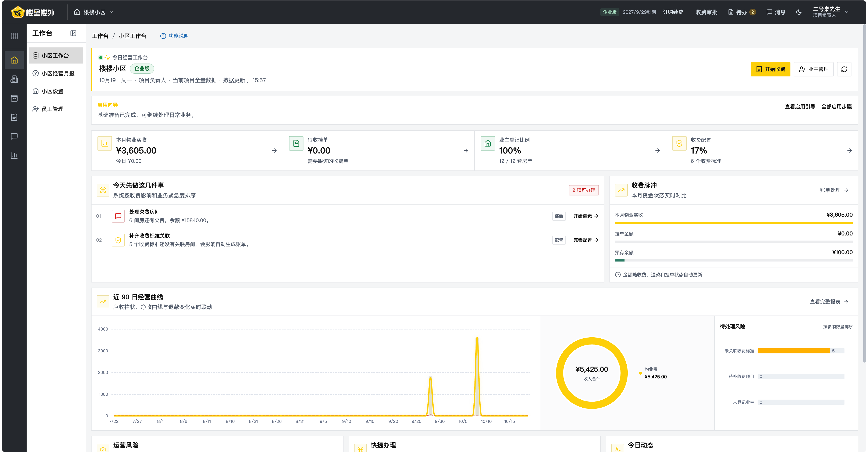Open the bar chart icon in left rail
Viewport: 868px width, 454px height.
(14, 155)
